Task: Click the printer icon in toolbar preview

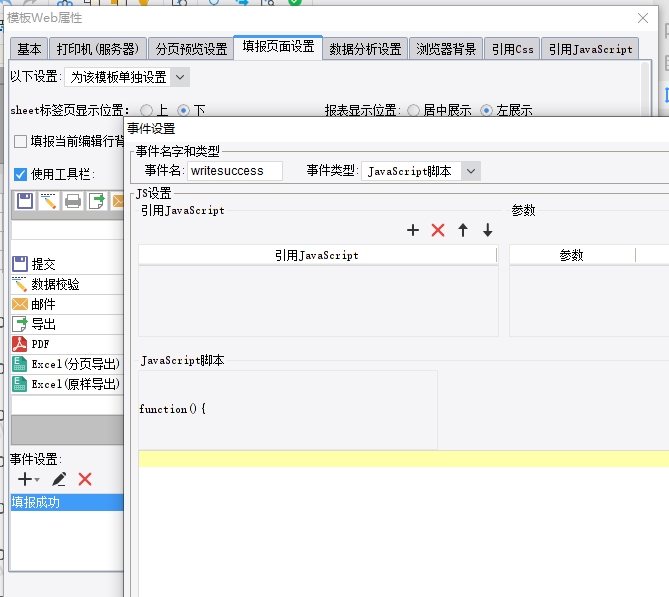Action: pos(73,201)
